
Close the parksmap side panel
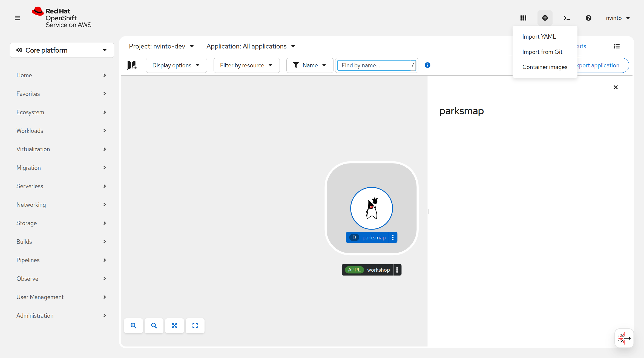616,87
